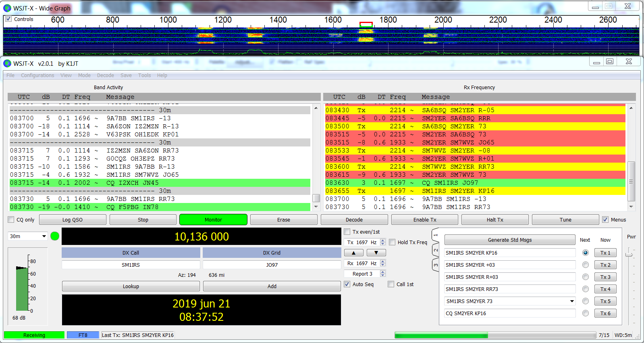This screenshot has height=343, width=644.
Task: Open the Mode menu
Action: (84, 75)
